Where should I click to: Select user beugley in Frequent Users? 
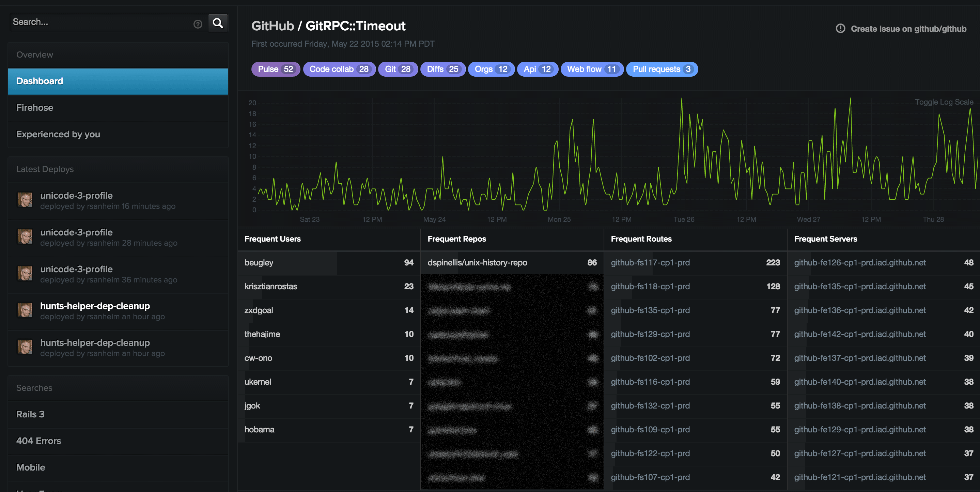[259, 263]
